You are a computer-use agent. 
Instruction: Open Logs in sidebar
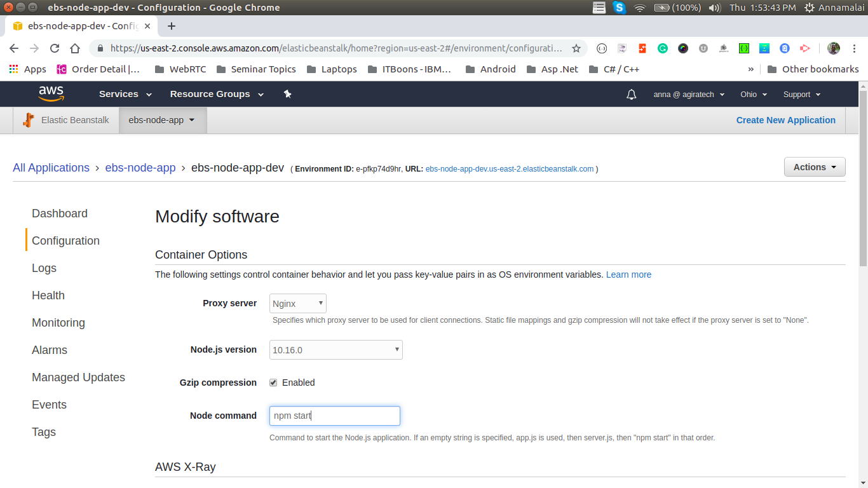[x=44, y=268]
